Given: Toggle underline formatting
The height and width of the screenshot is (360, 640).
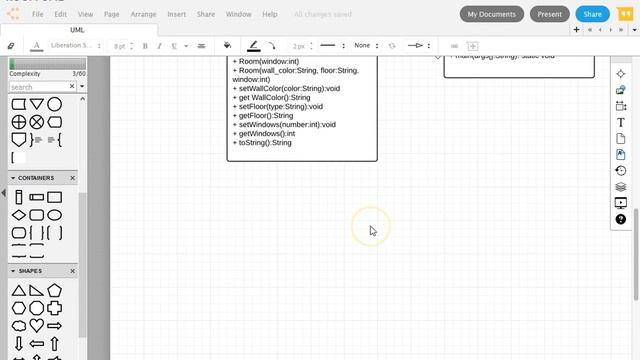Looking at the screenshot, I should tap(174, 46).
